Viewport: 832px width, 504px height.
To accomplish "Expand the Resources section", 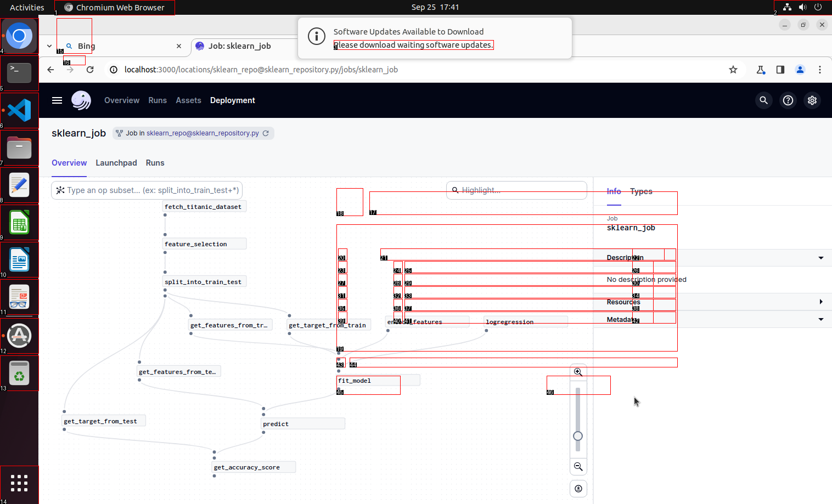I will pos(821,302).
